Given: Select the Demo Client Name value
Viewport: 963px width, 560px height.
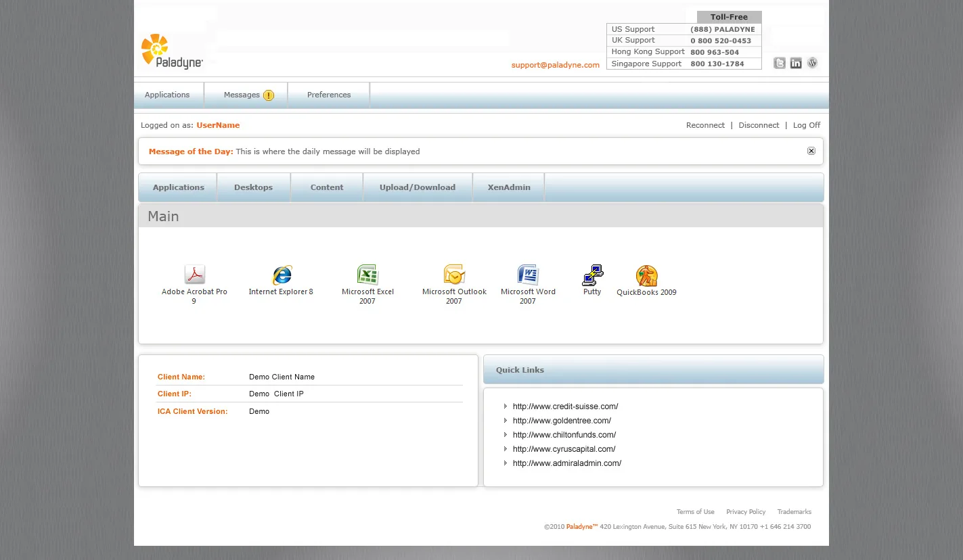Looking at the screenshot, I should pos(282,377).
